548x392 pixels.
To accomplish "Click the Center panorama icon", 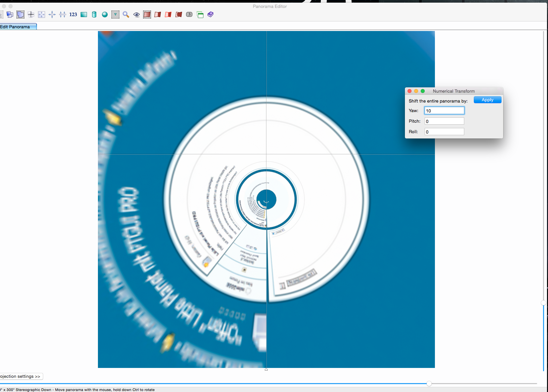I will (52, 15).
